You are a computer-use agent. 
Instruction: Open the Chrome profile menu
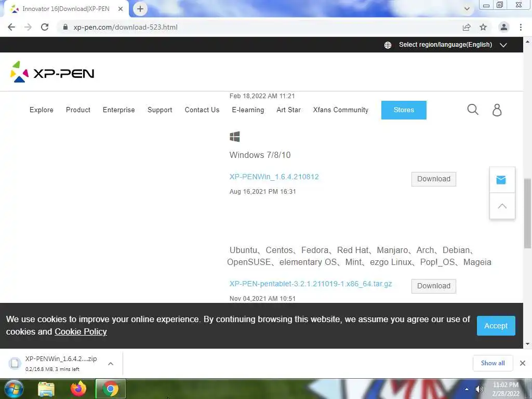(504, 27)
